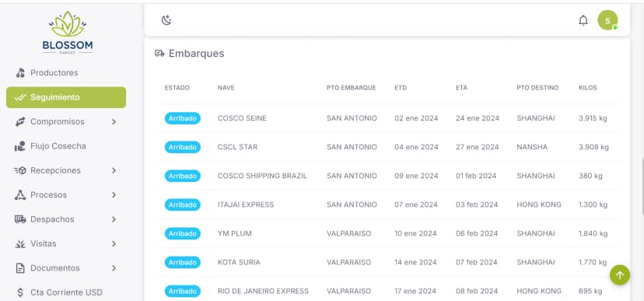Toggle dark mode moon icon

[166, 20]
